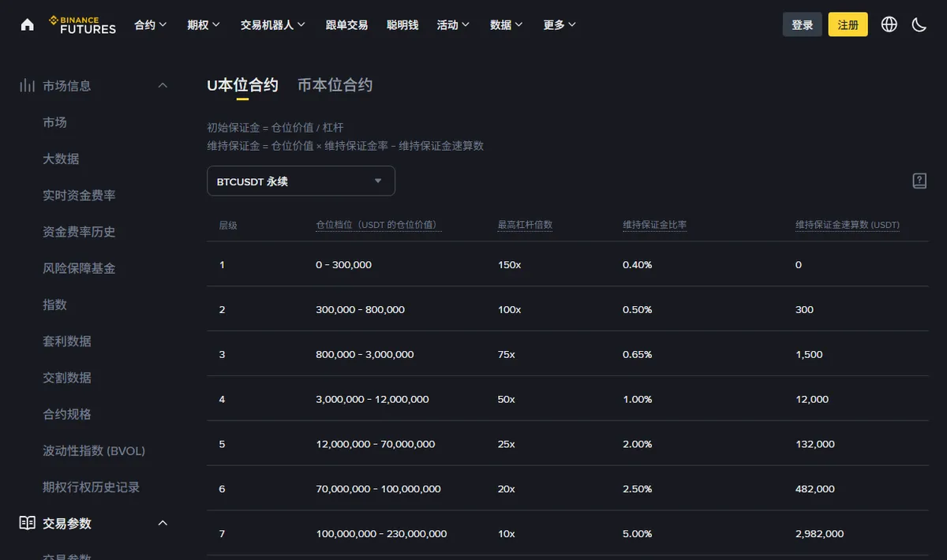
Task: Click the 75x leverage value
Action: point(506,354)
